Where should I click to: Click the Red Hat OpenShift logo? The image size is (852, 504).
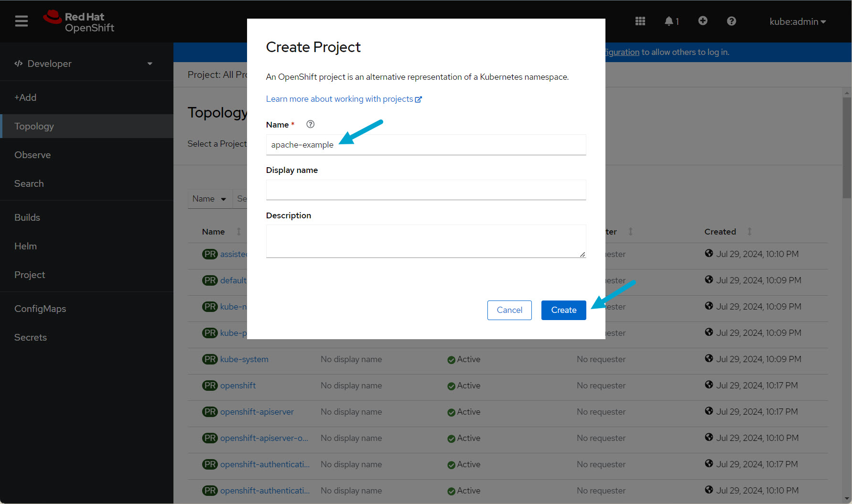(79, 21)
